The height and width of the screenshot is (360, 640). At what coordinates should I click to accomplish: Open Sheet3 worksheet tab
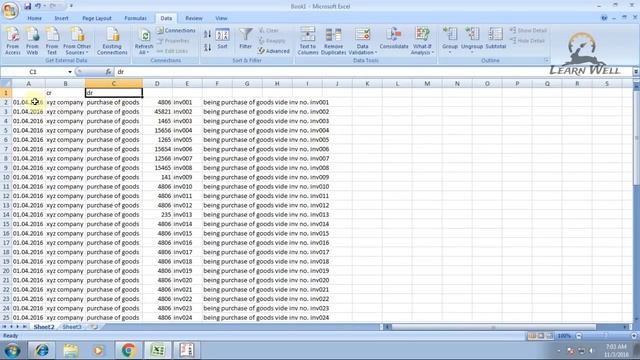(72, 327)
